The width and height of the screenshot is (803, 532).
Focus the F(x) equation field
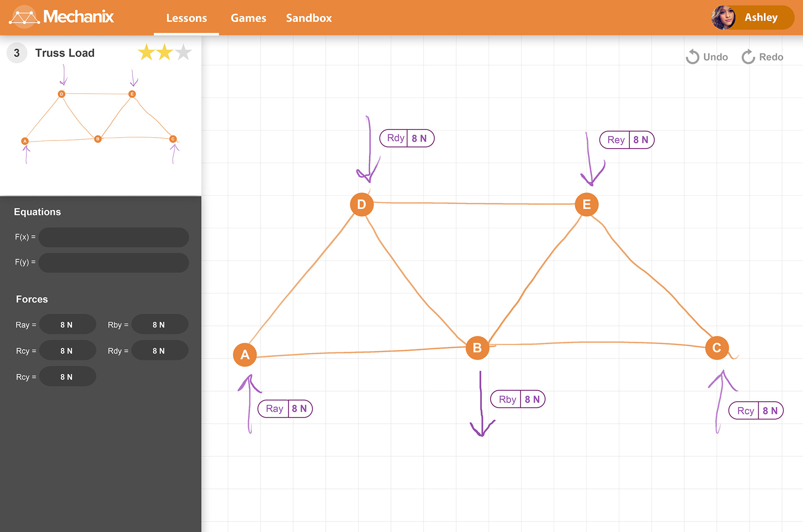coord(113,237)
